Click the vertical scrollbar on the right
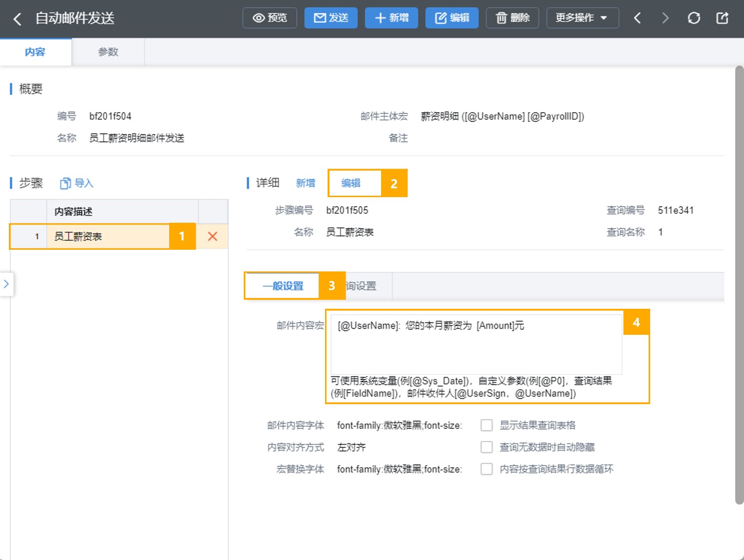Image resolution: width=744 pixels, height=560 pixels. coord(739,285)
